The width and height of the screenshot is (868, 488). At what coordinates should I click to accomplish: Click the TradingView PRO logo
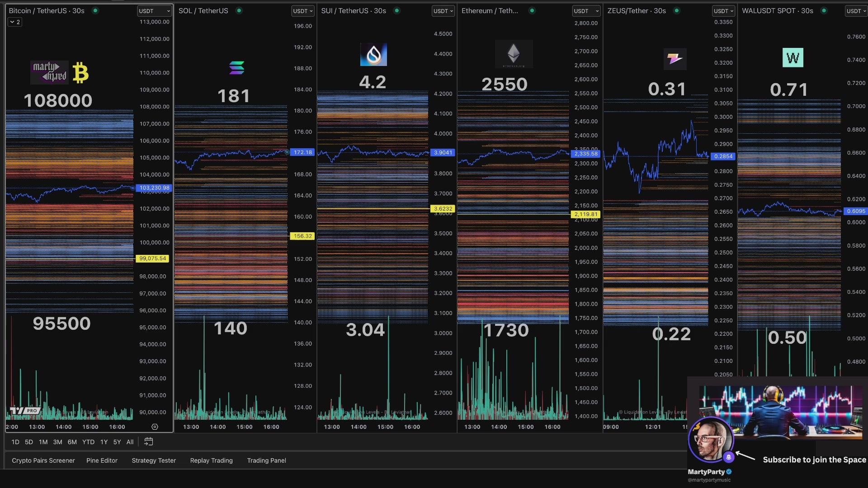click(x=25, y=411)
